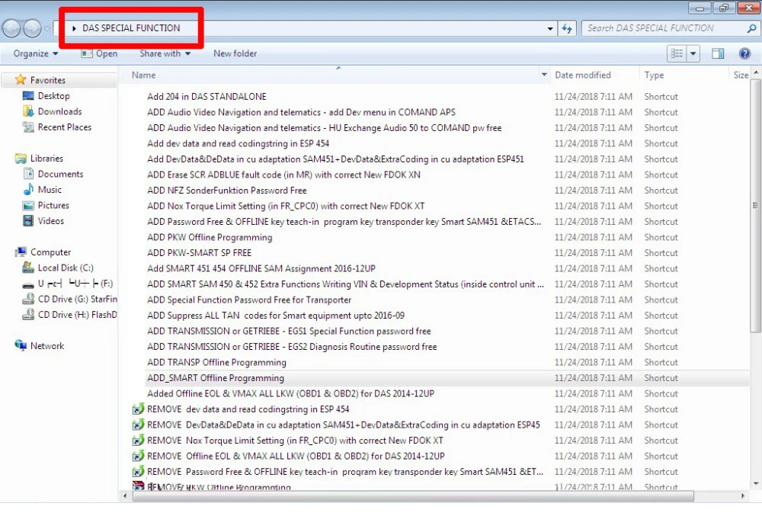Click the search magnifier icon
The width and height of the screenshot is (762, 532).
point(751,28)
